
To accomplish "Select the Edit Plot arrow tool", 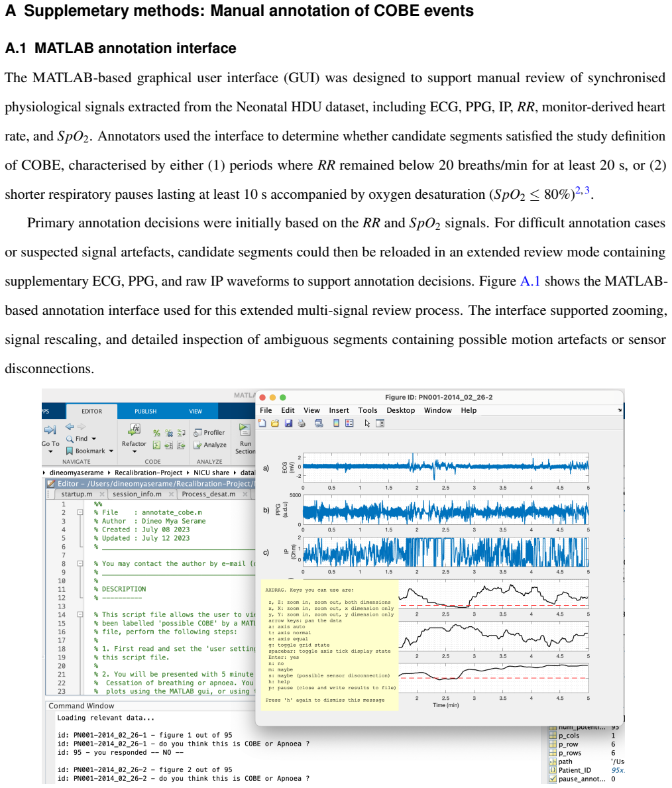I will point(367,423).
